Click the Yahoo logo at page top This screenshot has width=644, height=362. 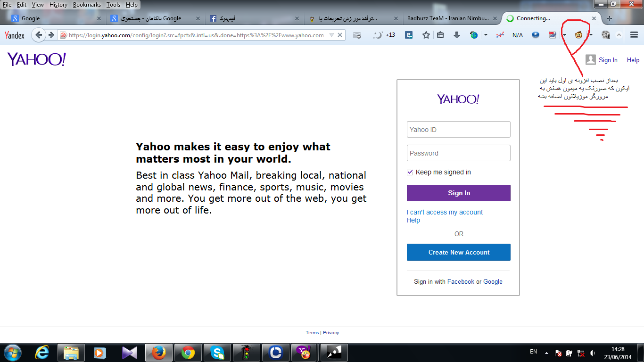pos(36,59)
